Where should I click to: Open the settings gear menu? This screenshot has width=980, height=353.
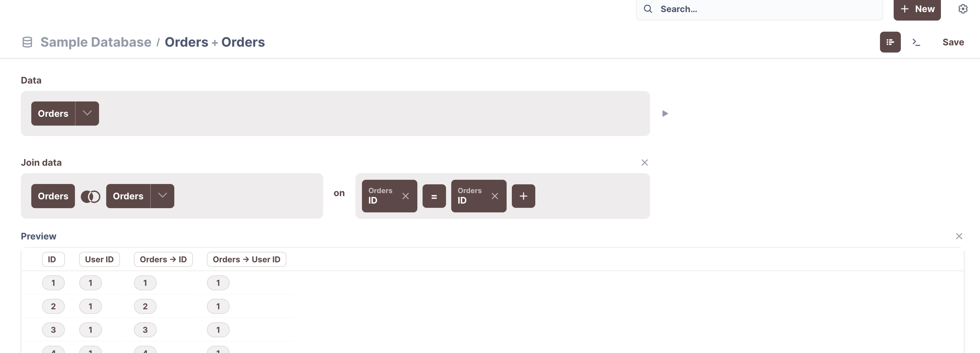tap(962, 8)
